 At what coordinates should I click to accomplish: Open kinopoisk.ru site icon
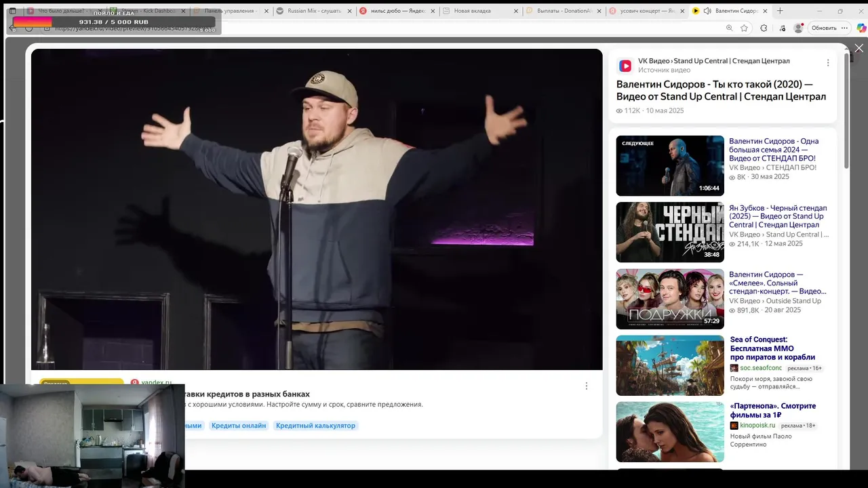(734, 426)
